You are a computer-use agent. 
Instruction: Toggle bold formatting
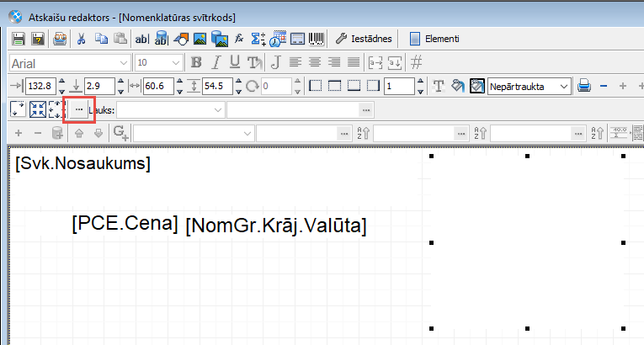point(196,62)
